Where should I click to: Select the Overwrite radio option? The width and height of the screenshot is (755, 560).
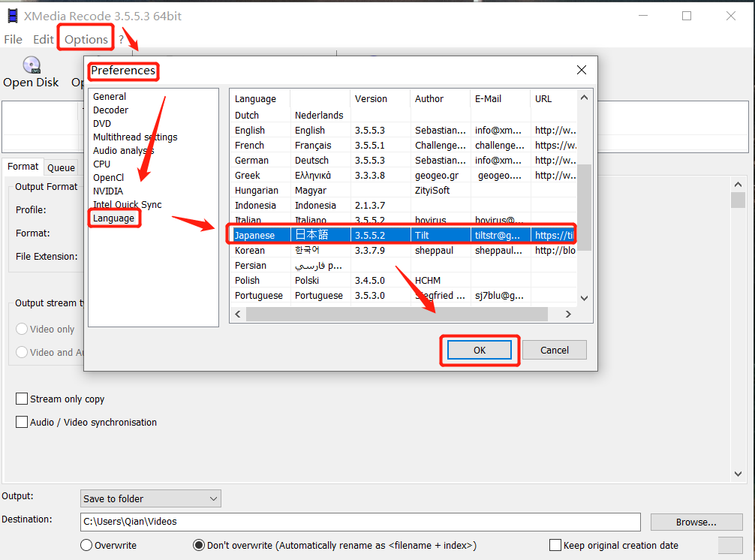pos(86,545)
